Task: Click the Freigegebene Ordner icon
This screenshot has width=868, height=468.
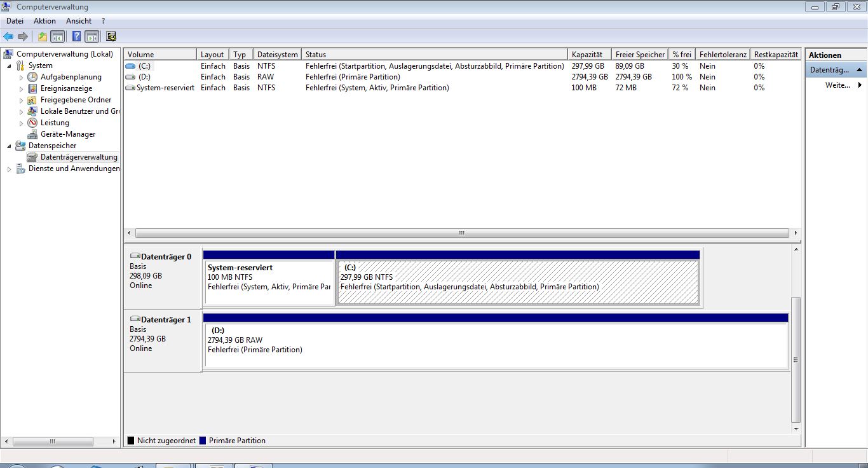Action: click(32, 100)
